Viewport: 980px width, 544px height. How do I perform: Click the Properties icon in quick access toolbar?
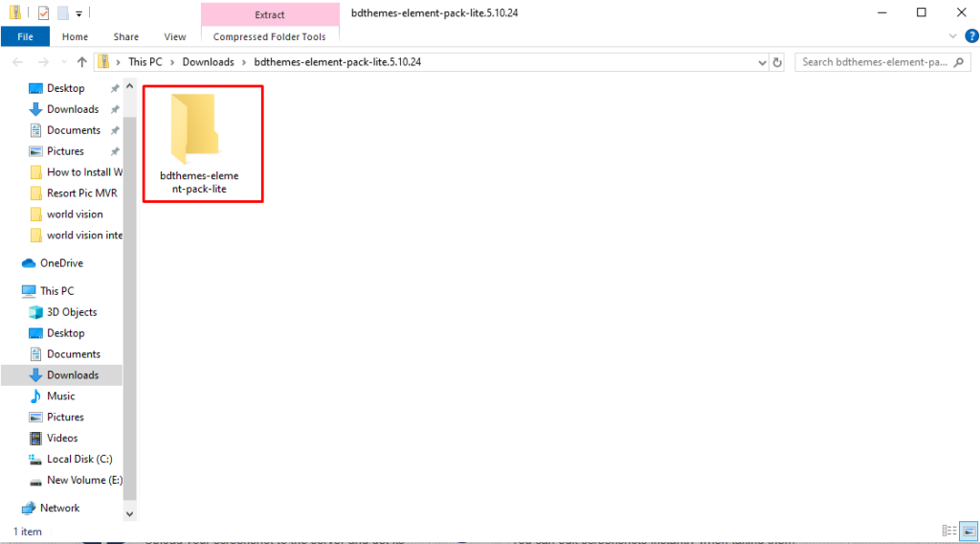[43, 13]
